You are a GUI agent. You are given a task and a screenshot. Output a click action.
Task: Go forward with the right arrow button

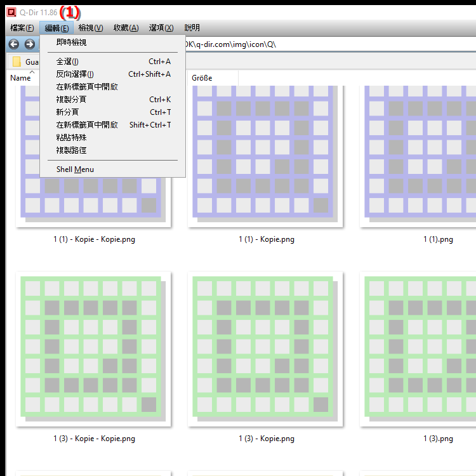coord(30,44)
